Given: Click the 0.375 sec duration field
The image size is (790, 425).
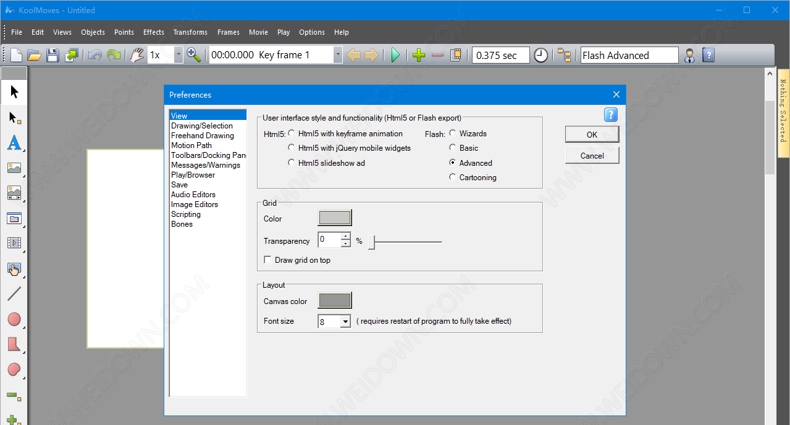Looking at the screenshot, I should click(x=500, y=55).
